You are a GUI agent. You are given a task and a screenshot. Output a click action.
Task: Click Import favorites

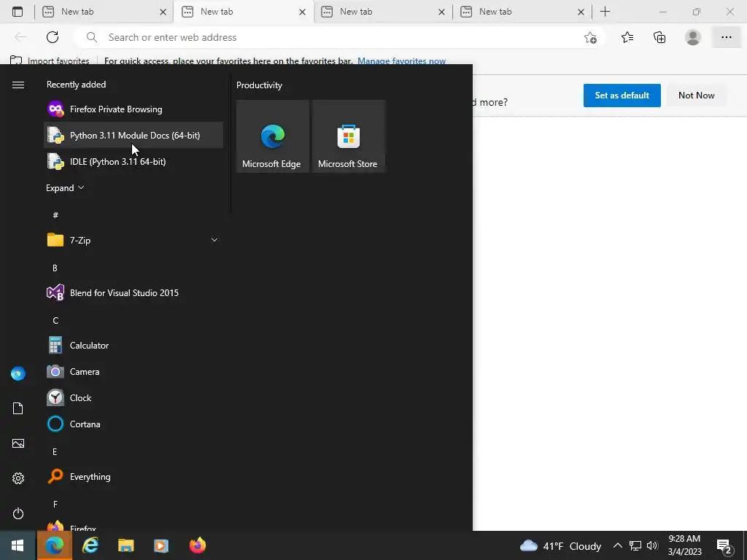coord(50,61)
